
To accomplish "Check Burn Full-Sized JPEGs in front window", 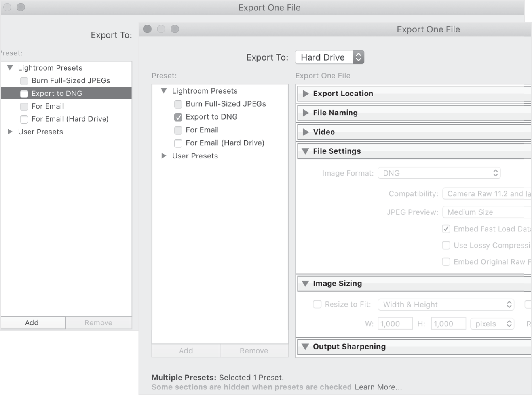I will pos(178,104).
